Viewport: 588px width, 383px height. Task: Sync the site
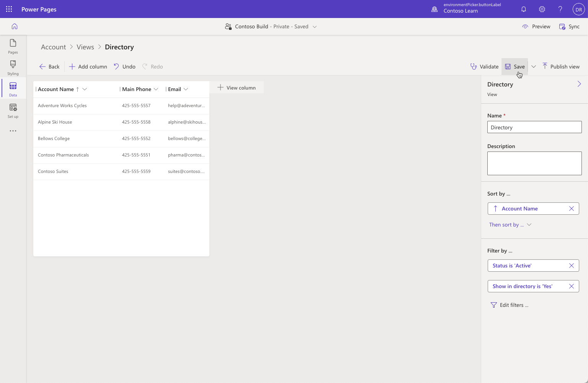[x=569, y=26]
